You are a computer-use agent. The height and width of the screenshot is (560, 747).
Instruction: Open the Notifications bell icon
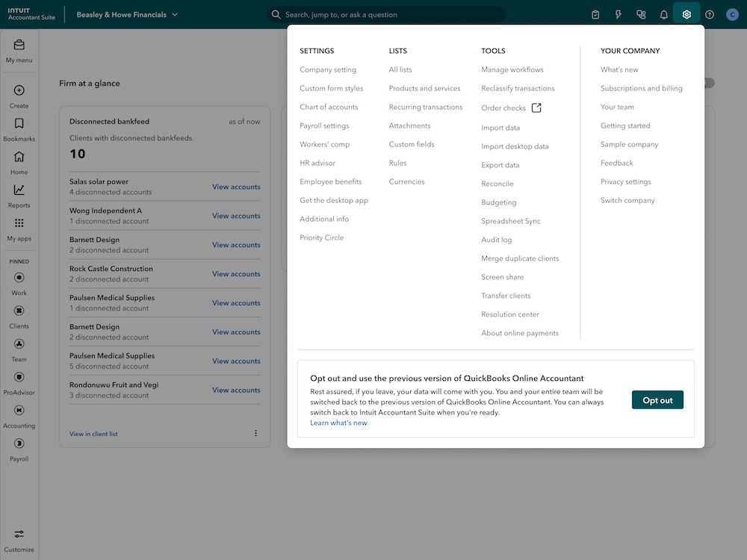[663, 13]
